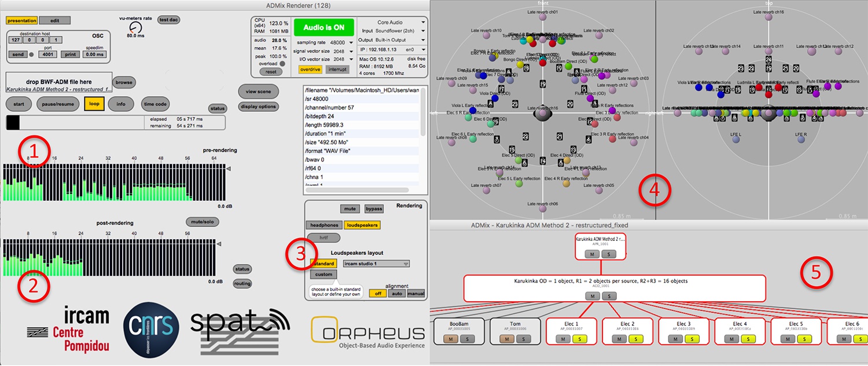
Task: Mute the Tom track
Action: [x=506, y=339]
